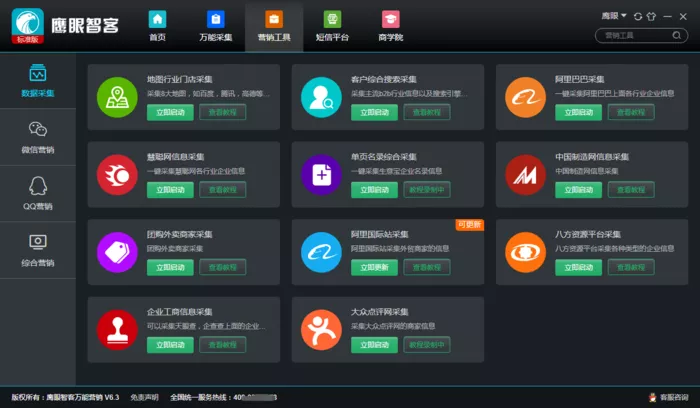Click the orange 大众点评网采集 icon
Viewport: 700px width, 408px height.
tap(321, 330)
